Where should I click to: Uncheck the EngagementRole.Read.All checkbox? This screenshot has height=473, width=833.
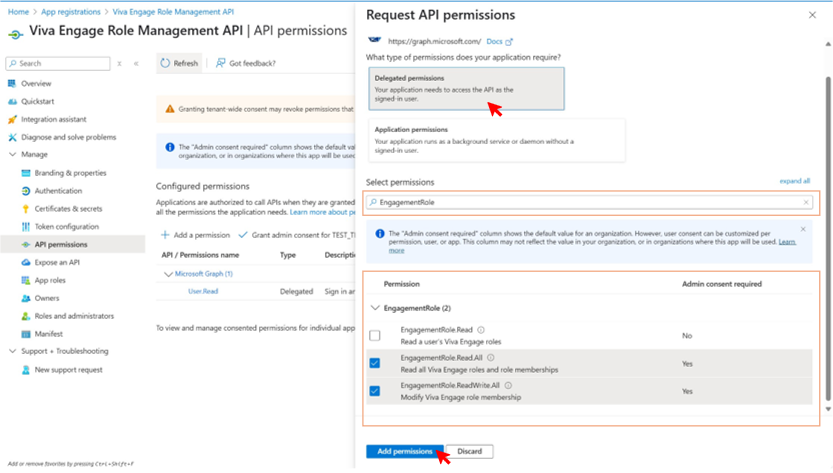coord(375,363)
